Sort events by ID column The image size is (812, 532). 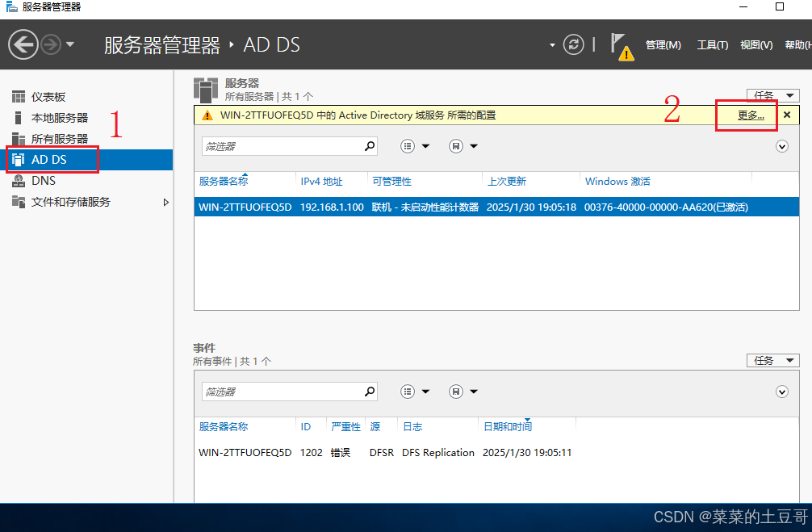point(306,427)
